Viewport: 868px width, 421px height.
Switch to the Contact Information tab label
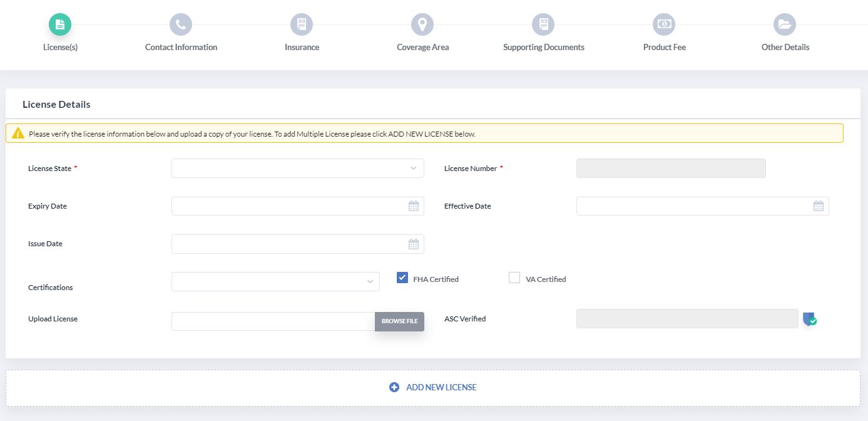click(x=181, y=47)
